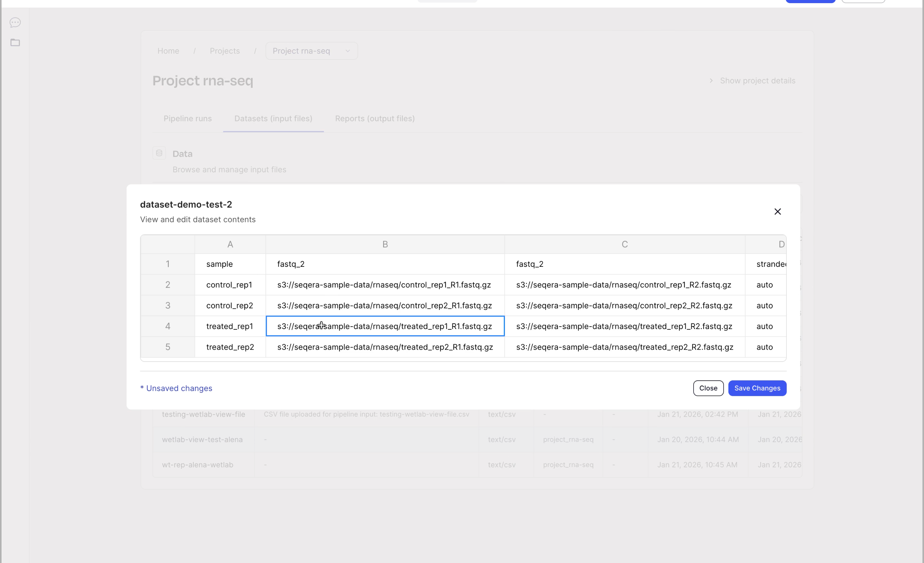
Task: Select the 'auto' cell in row 3
Action: tap(766, 306)
